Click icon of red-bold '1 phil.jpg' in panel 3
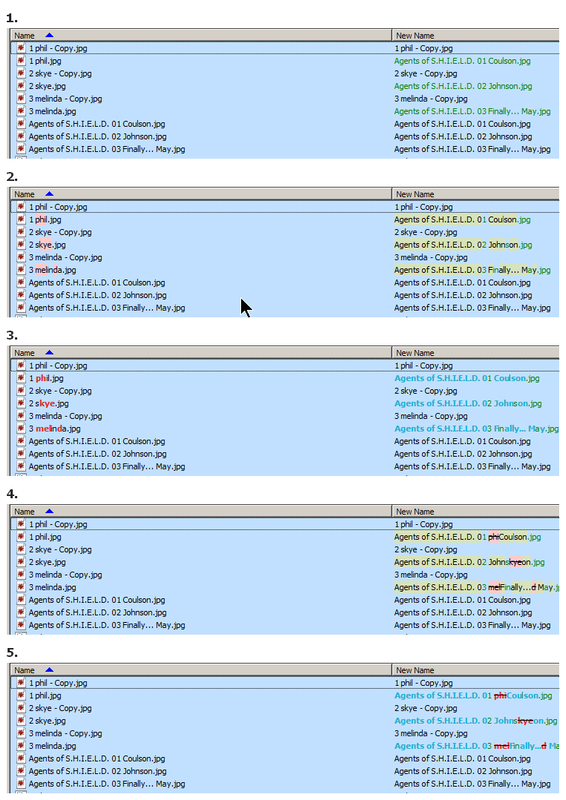 tap(20, 378)
